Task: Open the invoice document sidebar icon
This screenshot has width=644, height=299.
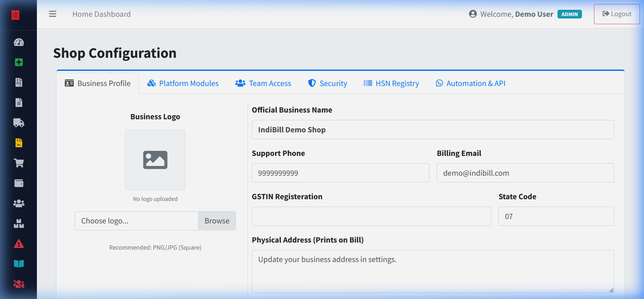Action: coord(19,82)
